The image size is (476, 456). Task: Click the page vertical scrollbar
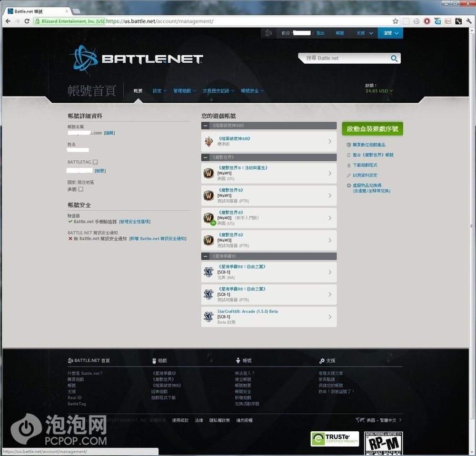(471, 226)
